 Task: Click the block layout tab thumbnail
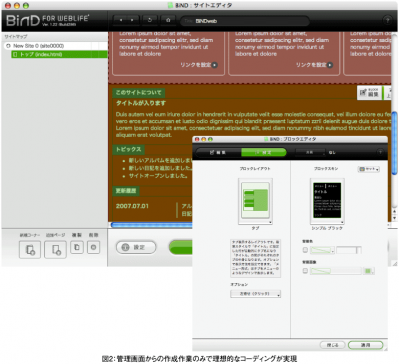point(255,201)
